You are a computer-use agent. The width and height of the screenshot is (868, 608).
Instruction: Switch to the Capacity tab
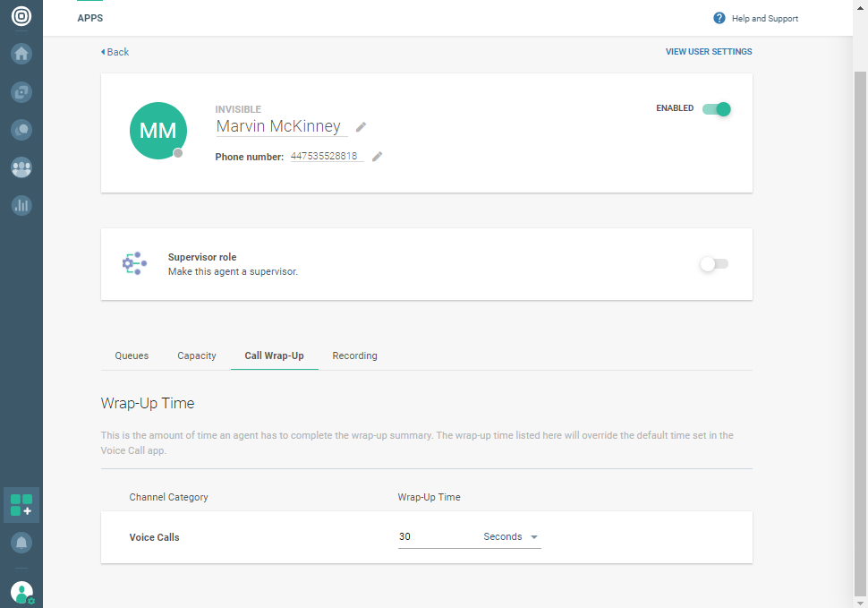[197, 355]
